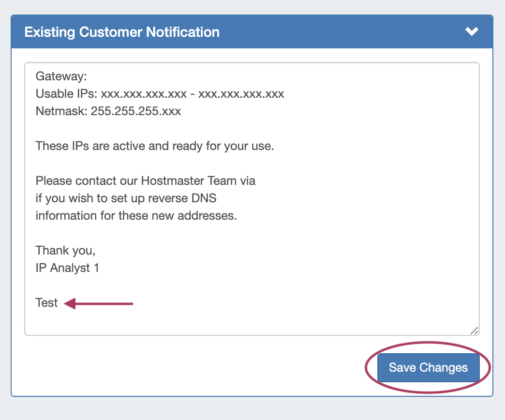Click the 'reverse DNS' text line

tap(196, 198)
